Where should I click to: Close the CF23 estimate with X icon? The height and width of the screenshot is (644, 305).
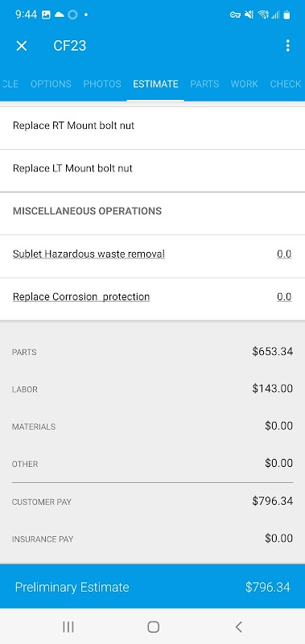22,46
